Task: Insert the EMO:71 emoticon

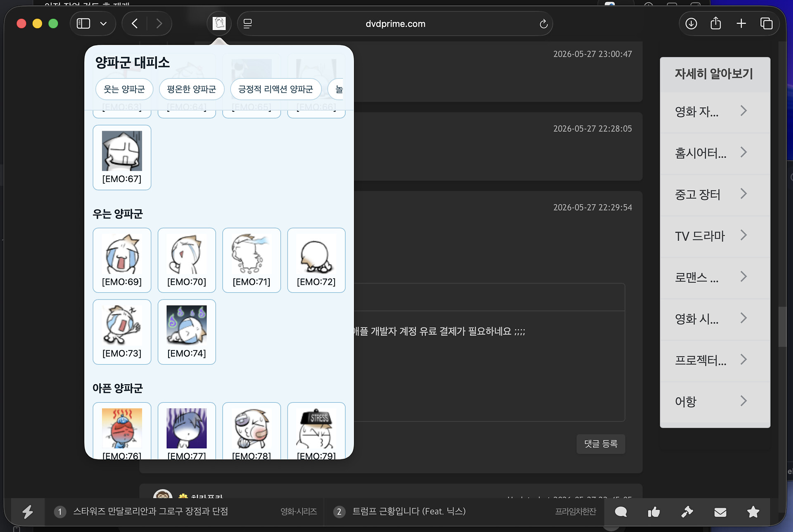Action: tap(252, 260)
